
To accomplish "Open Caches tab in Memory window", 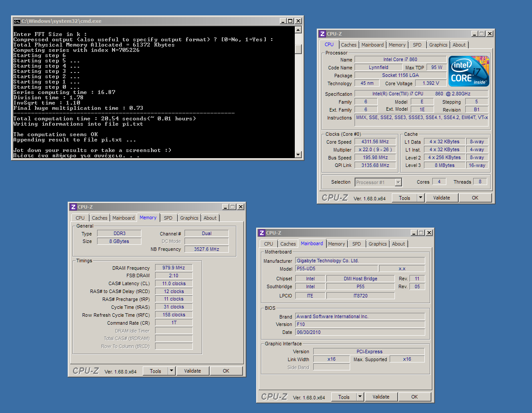I will point(100,218).
